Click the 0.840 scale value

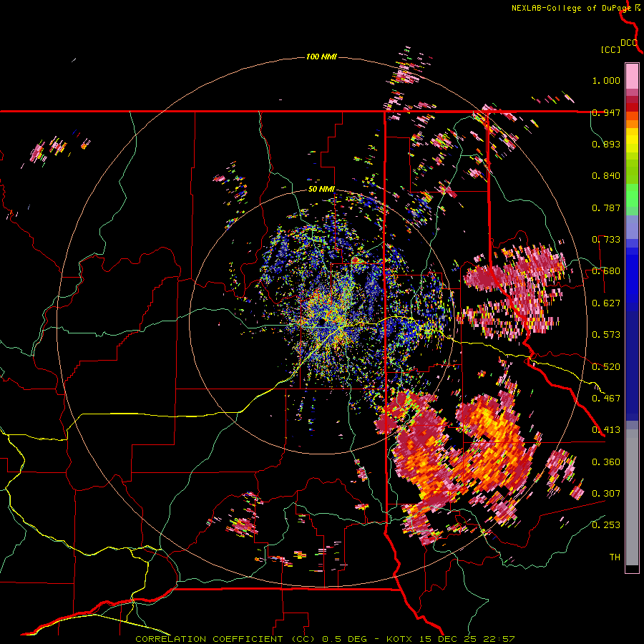[x=606, y=176]
